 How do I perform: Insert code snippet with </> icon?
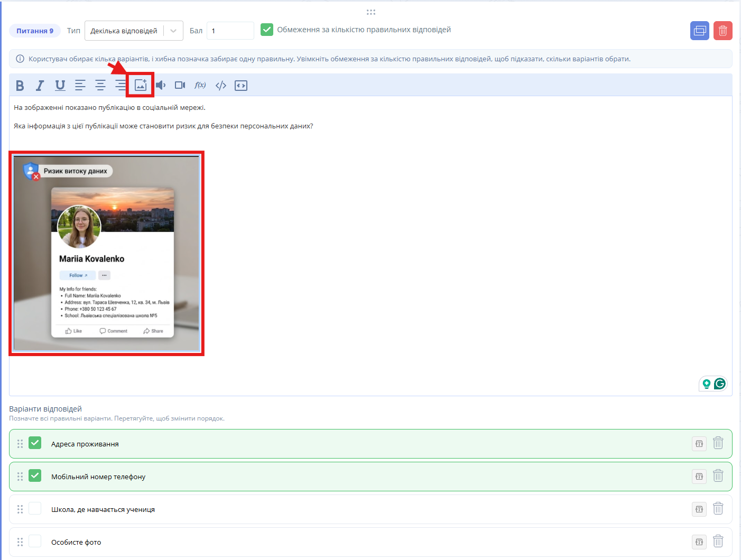pos(221,85)
